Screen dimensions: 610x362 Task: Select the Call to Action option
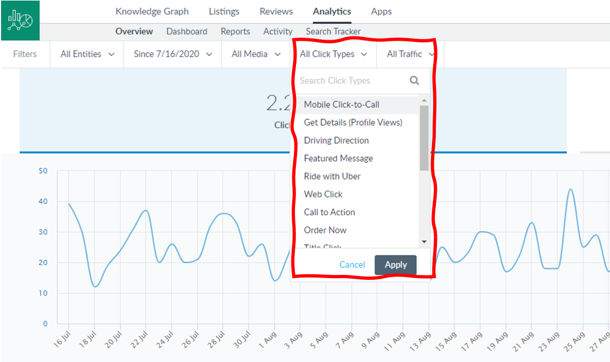[358, 212]
